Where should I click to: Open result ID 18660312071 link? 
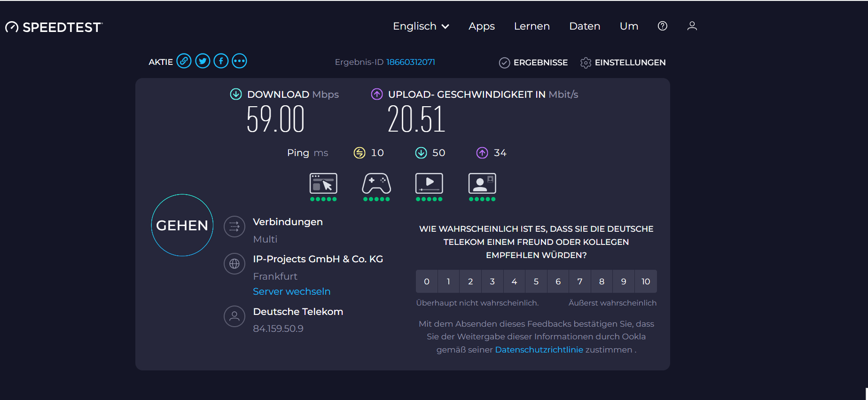(411, 62)
